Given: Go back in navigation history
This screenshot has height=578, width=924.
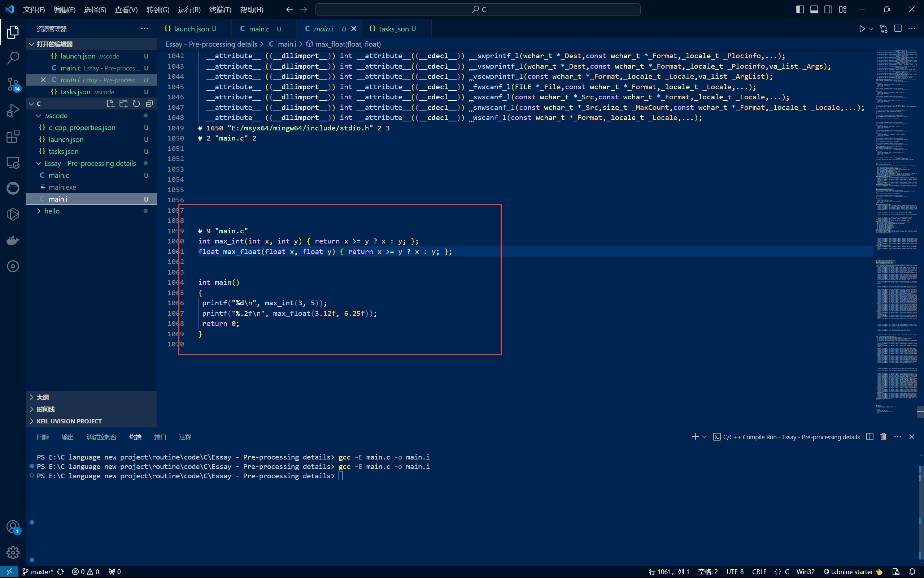Looking at the screenshot, I should point(289,9).
